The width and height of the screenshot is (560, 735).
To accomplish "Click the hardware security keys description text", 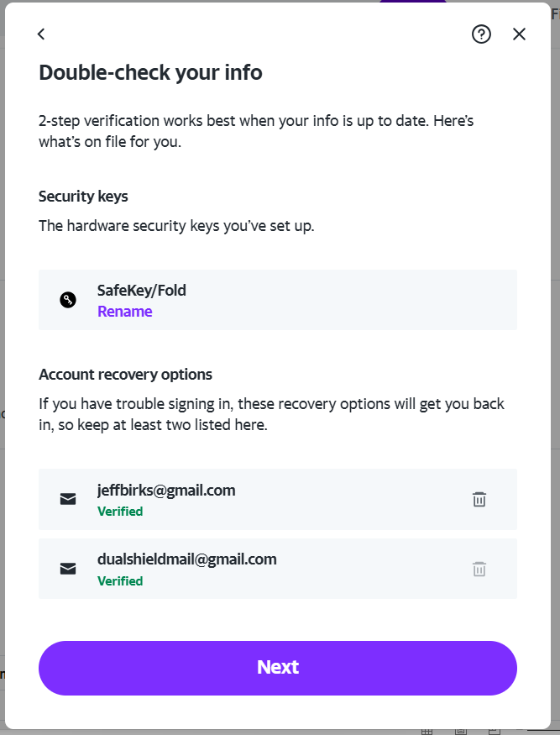I will point(176,226).
